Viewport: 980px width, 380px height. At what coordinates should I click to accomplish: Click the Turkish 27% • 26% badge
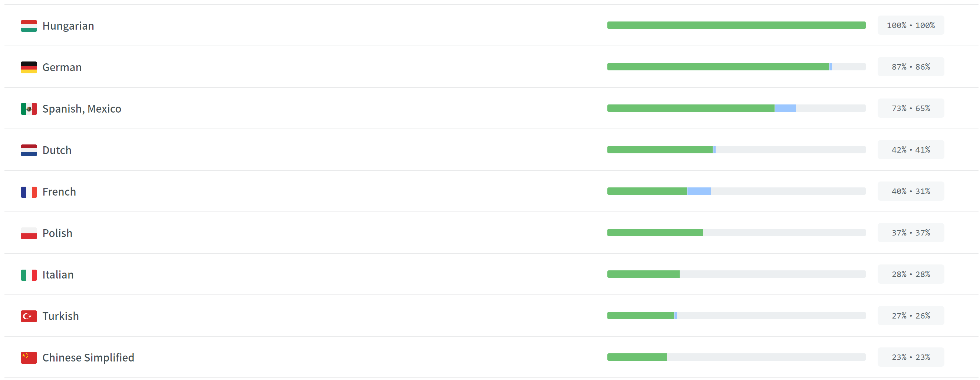(910, 316)
